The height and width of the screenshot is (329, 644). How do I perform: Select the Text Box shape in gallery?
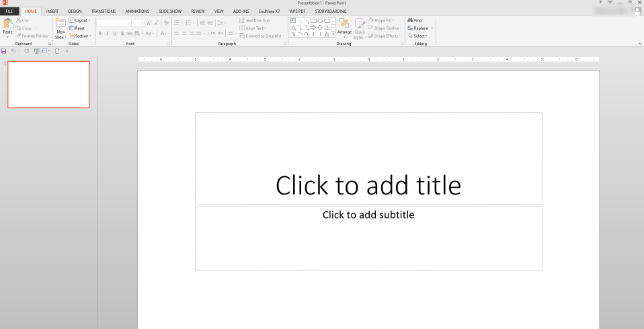293,21
